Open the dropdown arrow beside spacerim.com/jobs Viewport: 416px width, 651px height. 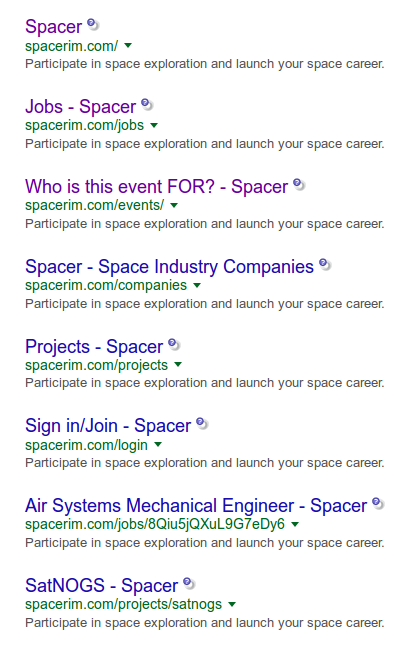(154, 125)
